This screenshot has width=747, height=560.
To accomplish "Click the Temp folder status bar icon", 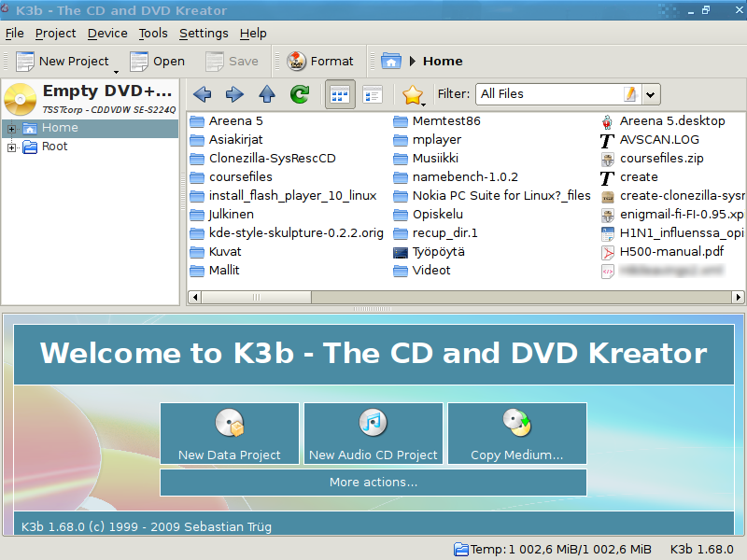I will (x=460, y=550).
